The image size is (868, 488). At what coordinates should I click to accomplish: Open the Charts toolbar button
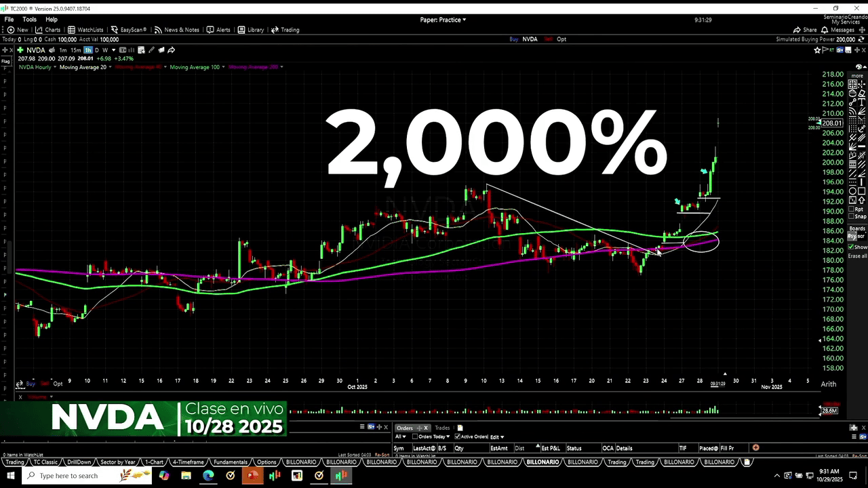47,30
